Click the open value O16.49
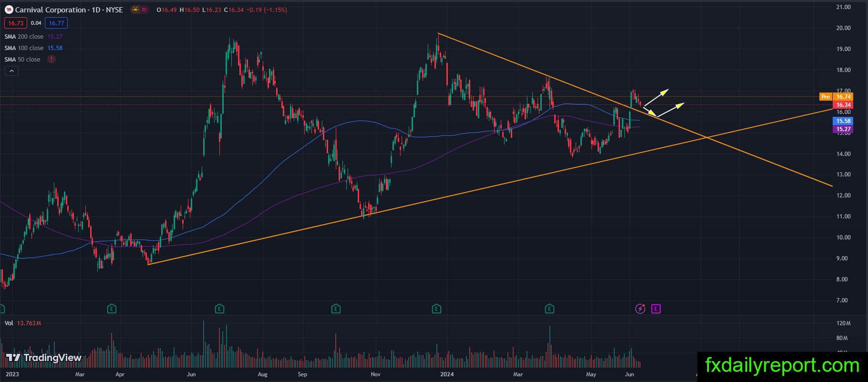 [166, 10]
